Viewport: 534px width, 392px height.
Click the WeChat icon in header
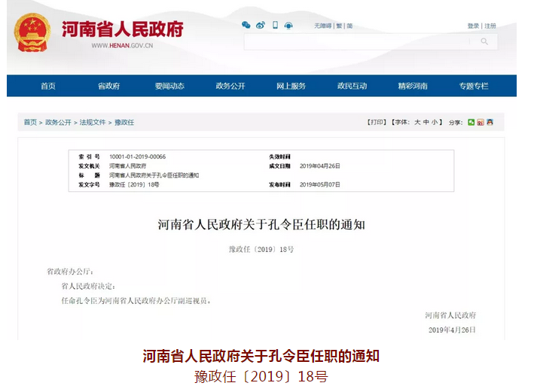tap(246, 25)
